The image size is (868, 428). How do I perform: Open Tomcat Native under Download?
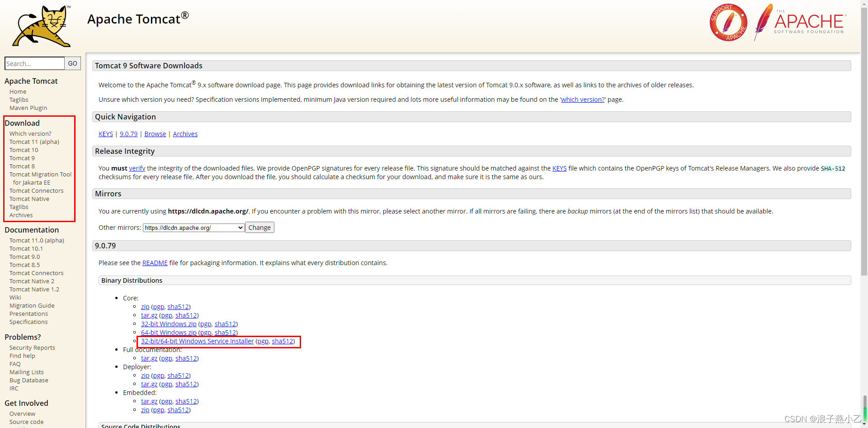(x=29, y=199)
